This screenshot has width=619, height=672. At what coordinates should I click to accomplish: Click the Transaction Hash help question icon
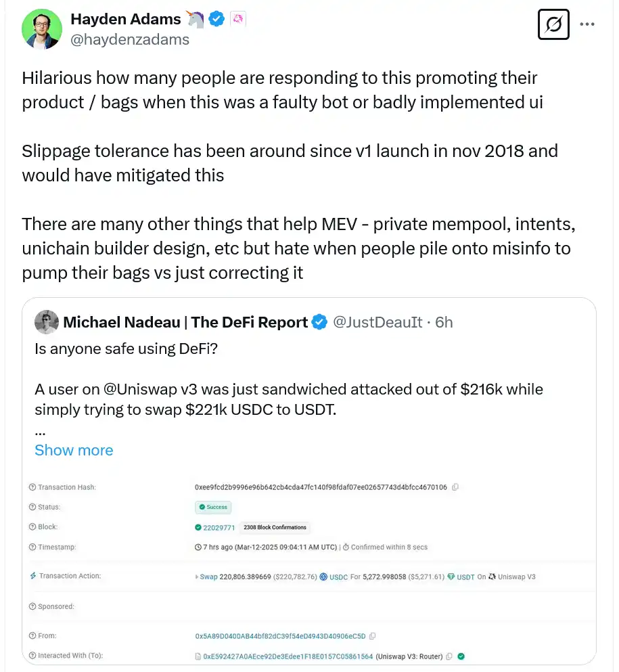click(32, 487)
